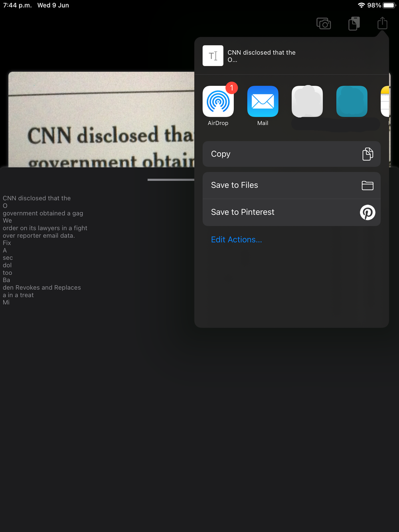Share via AirDrop
Screen dimensions: 399x532
(x=218, y=101)
